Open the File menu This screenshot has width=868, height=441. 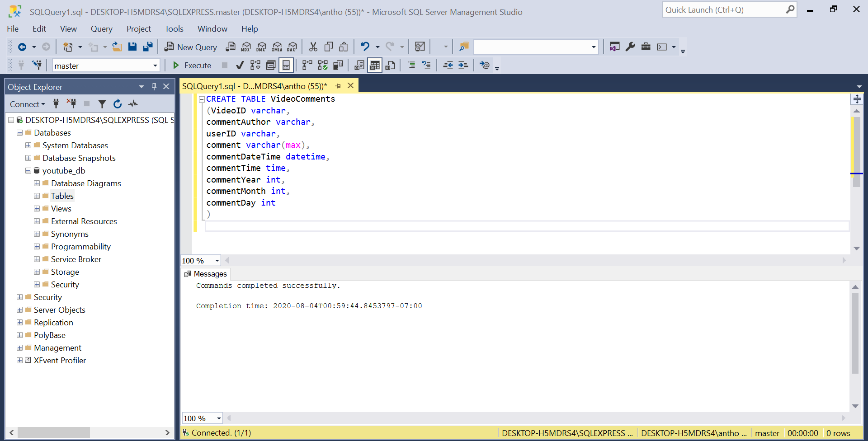click(13, 29)
